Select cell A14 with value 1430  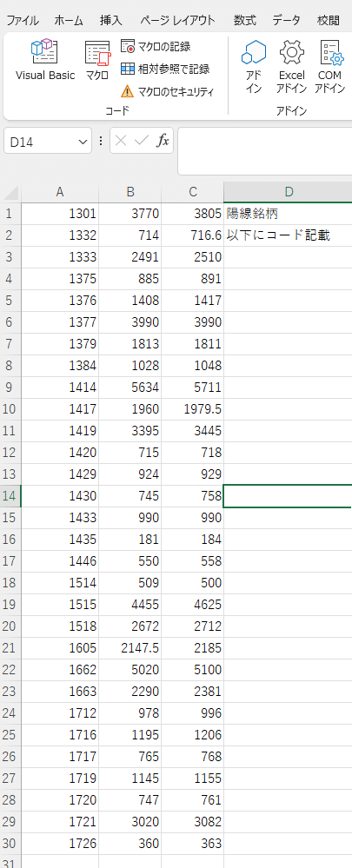[60, 496]
